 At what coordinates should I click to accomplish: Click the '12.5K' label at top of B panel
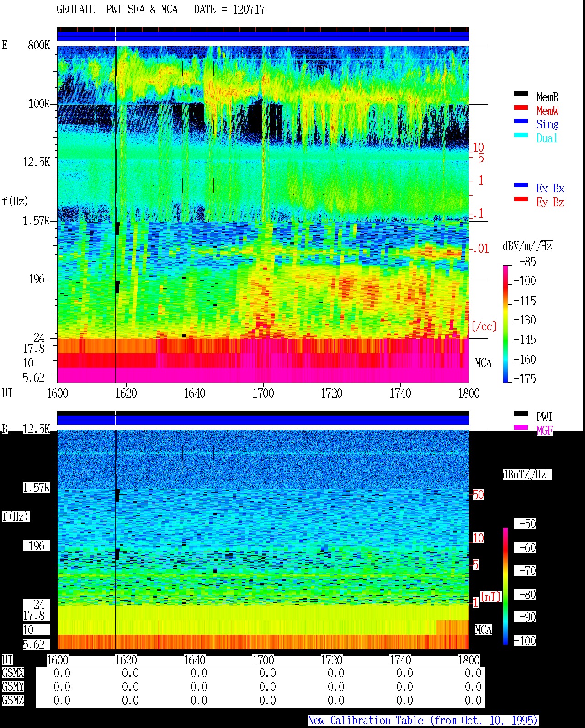coord(36,429)
